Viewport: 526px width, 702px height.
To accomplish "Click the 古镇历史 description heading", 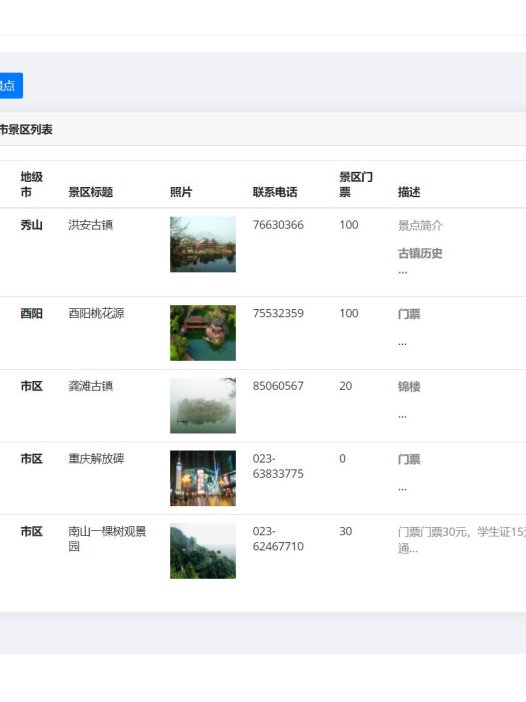I will [420, 253].
